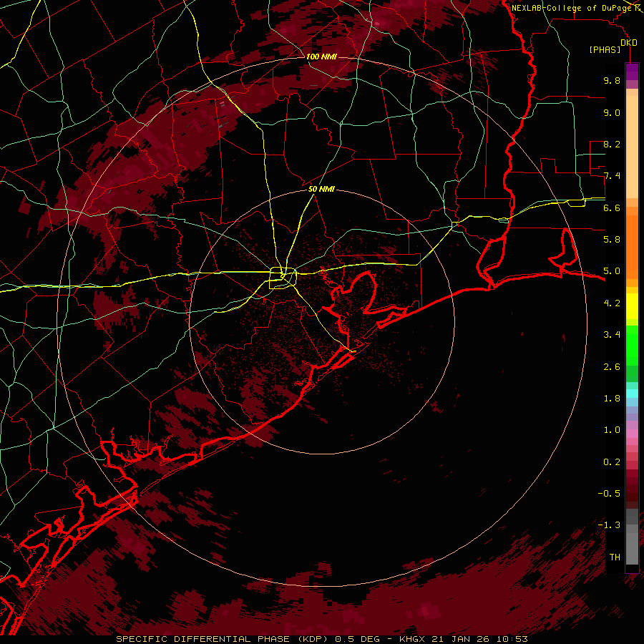Image resolution: width=644 pixels, height=644 pixels.
Task: Click the 6.6 legend value
Action: [x=612, y=208]
